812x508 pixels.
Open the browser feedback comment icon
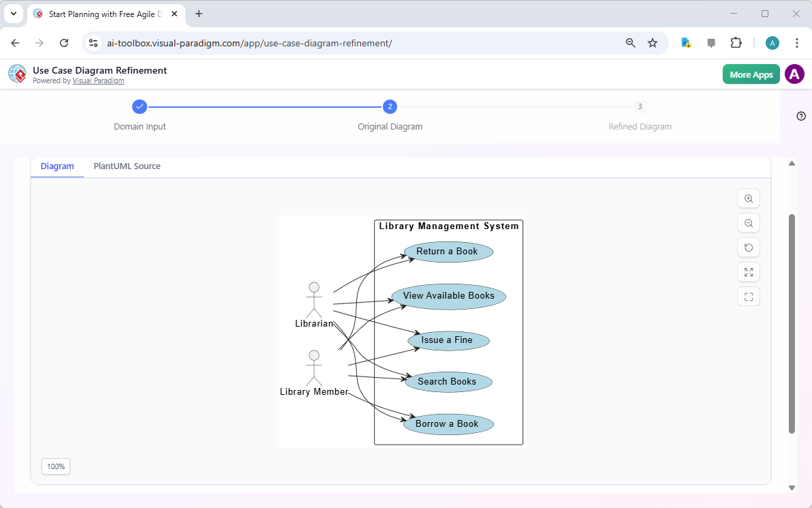tap(711, 42)
